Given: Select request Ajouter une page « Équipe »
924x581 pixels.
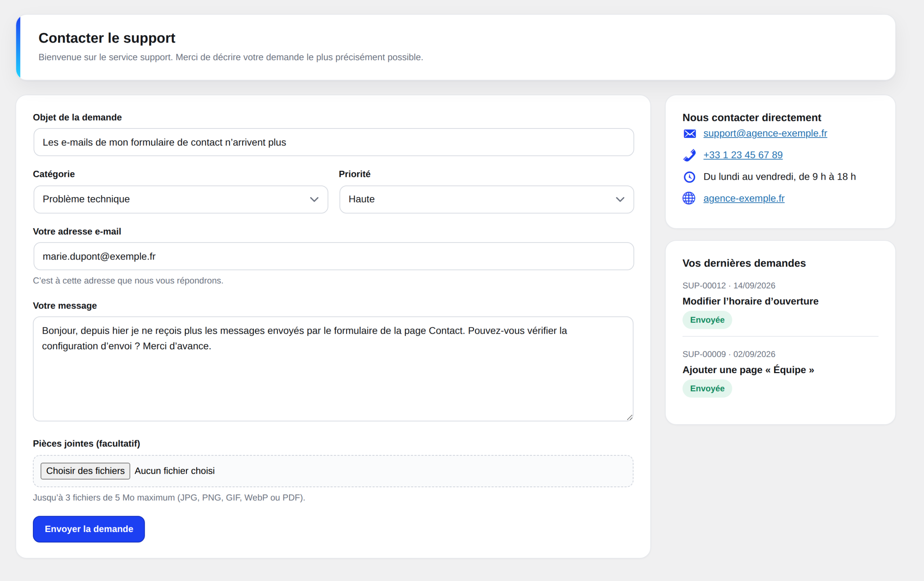Looking at the screenshot, I should pyautogui.click(x=748, y=370).
